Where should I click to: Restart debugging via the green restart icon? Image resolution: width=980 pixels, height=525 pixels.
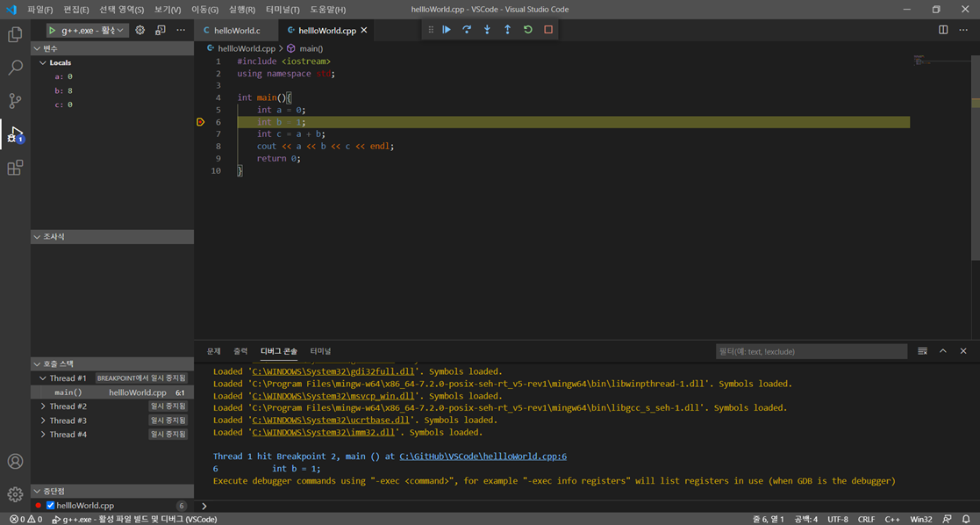[x=527, y=29]
